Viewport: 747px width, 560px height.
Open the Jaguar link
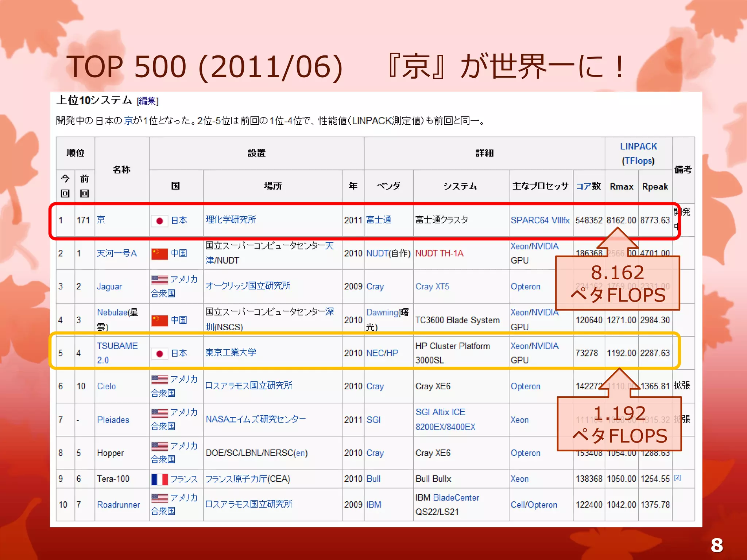pyautogui.click(x=109, y=287)
